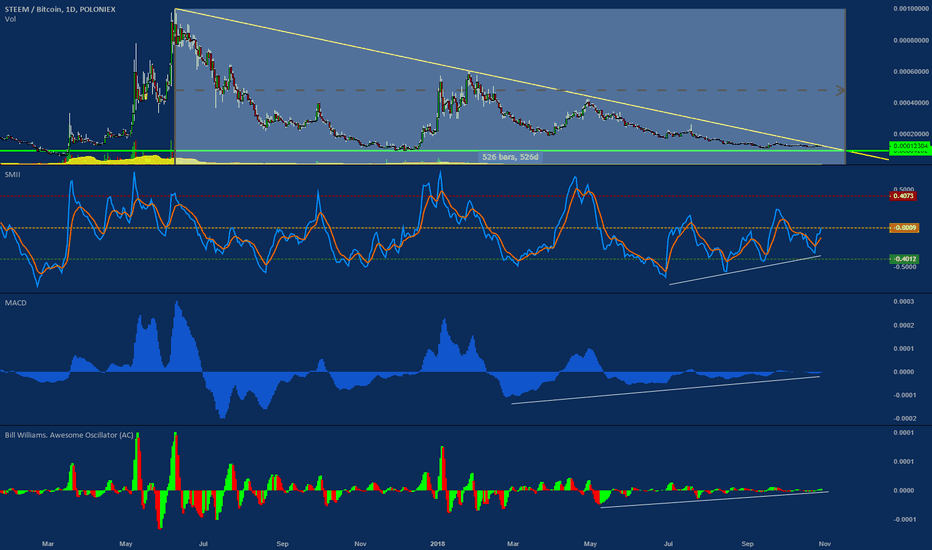
Task: Click the 0.00100000 price axis value
Action: (x=911, y=9)
